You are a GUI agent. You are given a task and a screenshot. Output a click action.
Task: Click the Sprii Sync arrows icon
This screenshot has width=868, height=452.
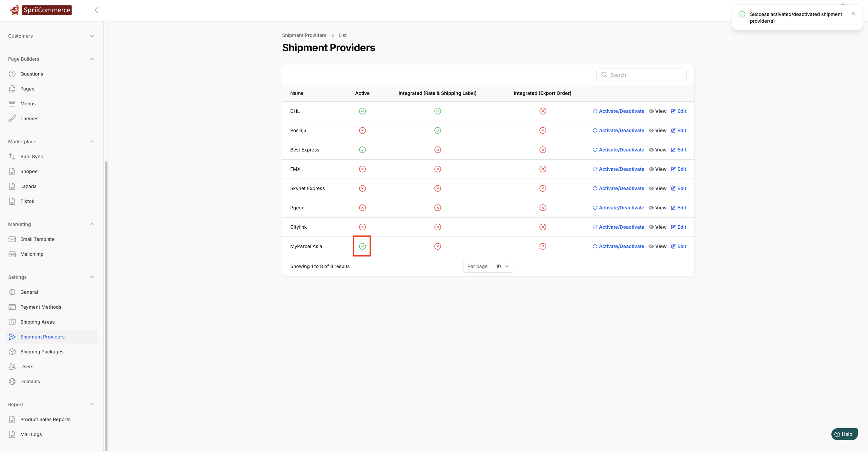pyautogui.click(x=12, y=157)
